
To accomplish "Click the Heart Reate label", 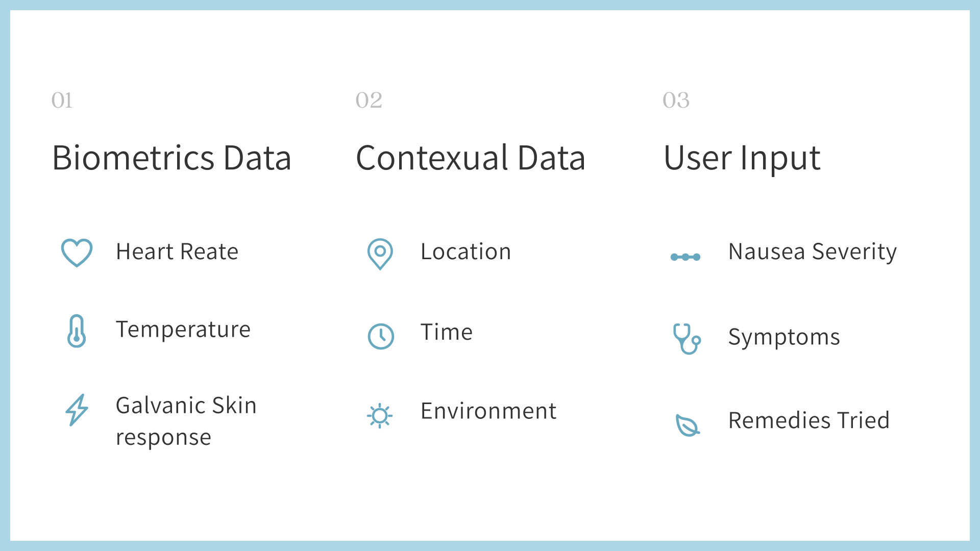I will point(177,252).
